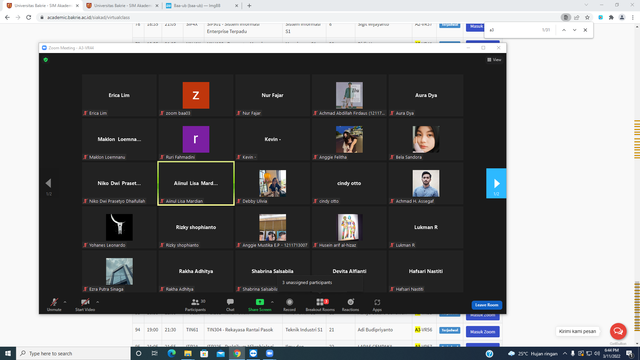Open Microsoft Edge from the taskbar
Image resolution: width=640 pixels, height=360 pixels.
tap(171, 353)
